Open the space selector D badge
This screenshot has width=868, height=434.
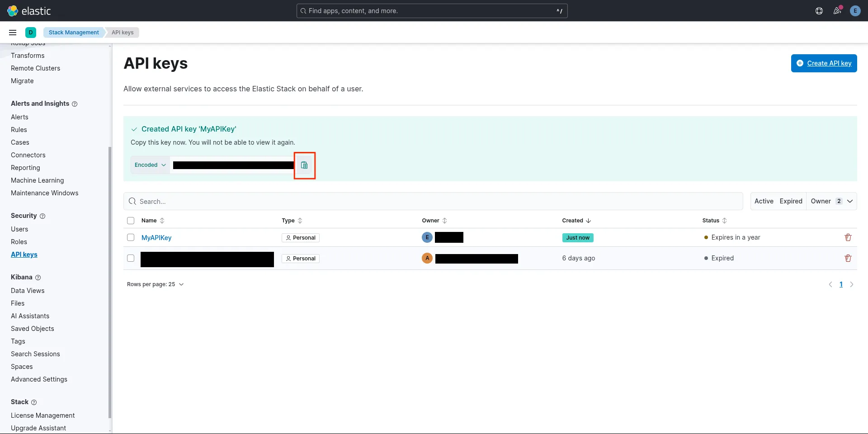31,33
